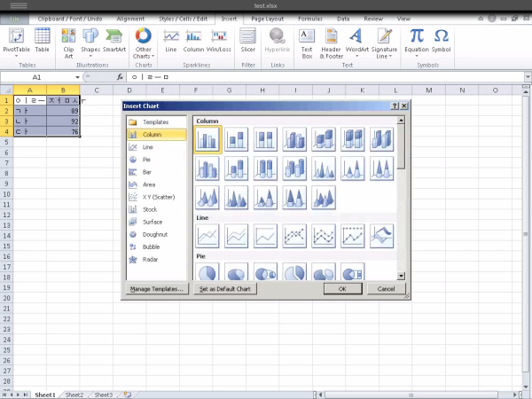This screenshot has height=399, width=532.
Task: Select the Area chart category
Action: coord(156,185)
